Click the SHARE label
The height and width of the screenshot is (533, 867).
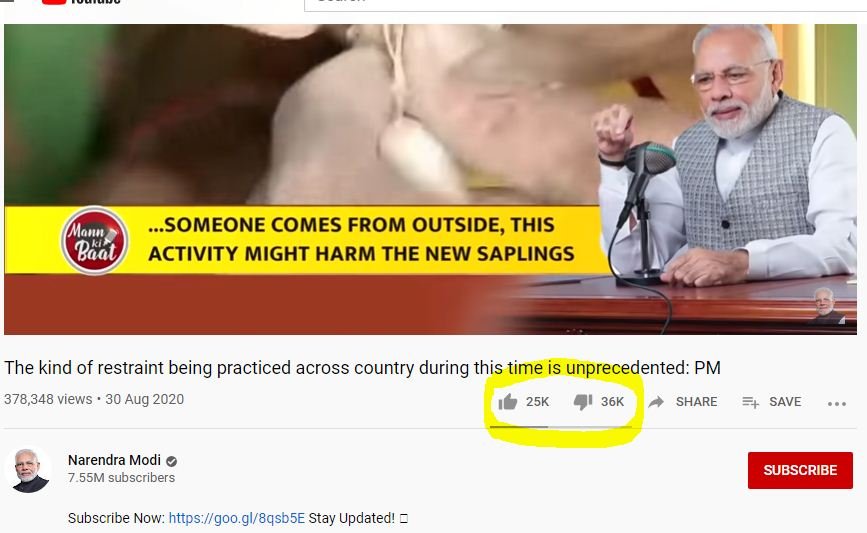[x=696, y=402]
